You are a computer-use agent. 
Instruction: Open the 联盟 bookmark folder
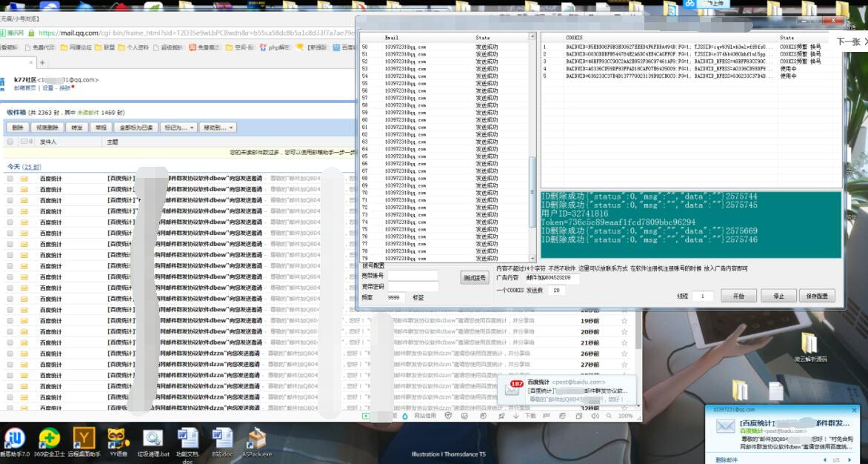[x=104, y=47]
